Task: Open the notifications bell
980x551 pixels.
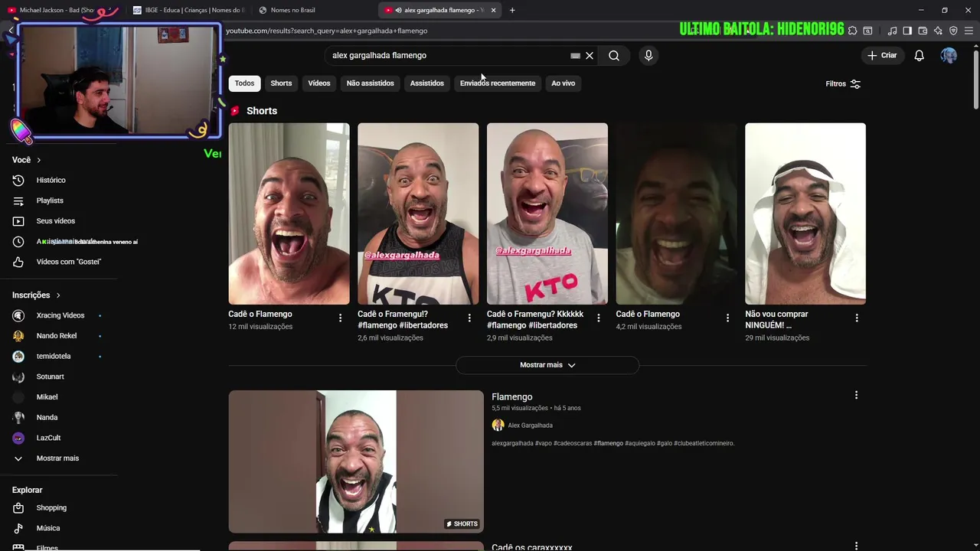Action: click(919, 55)
